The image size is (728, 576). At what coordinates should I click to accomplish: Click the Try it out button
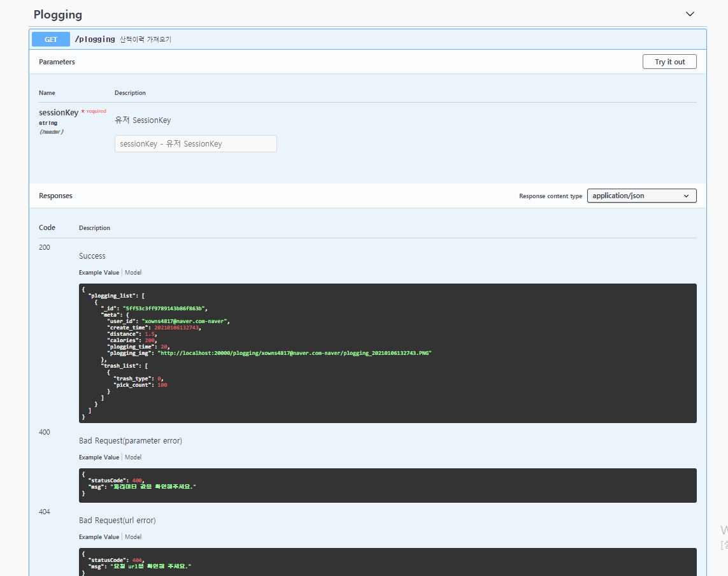pyautogui.click(x=669, y=61)
